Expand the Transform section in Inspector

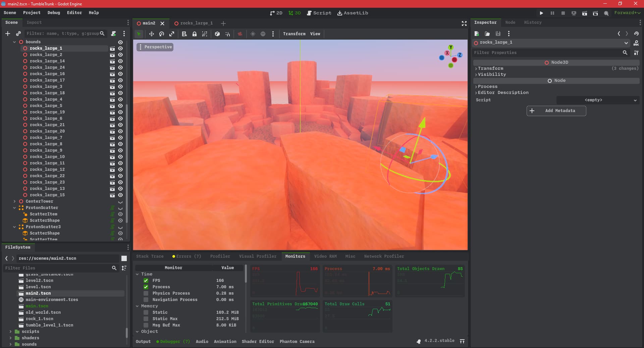pyautogui.click(x=490, y=68)
